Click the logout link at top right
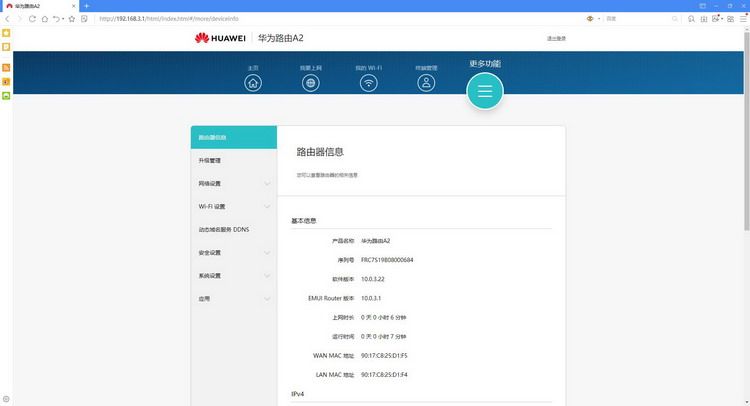The width and height of the screenshot is (750, 406). [x=556, y=38]
